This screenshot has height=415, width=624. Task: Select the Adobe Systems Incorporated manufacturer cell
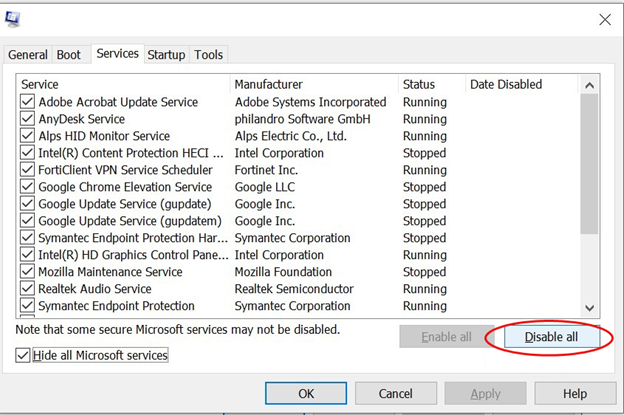[310, 102]
